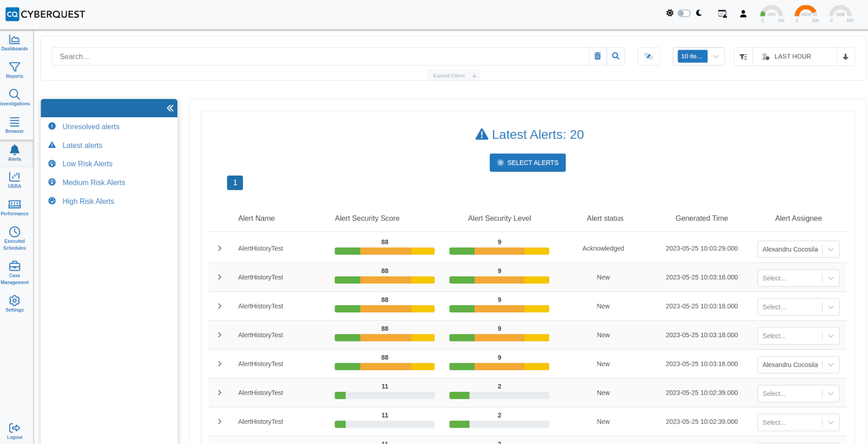Open the 10 items per page dropdown
This screenshot has width=868, height=444.
(699, 56)
